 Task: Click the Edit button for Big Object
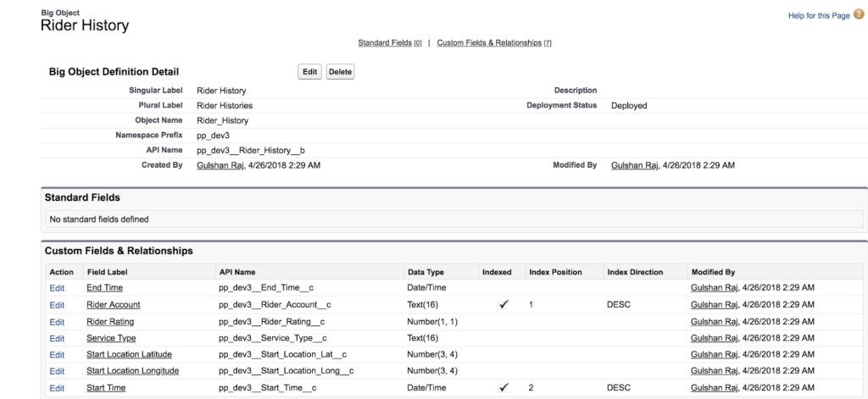(x=310, y=72)
